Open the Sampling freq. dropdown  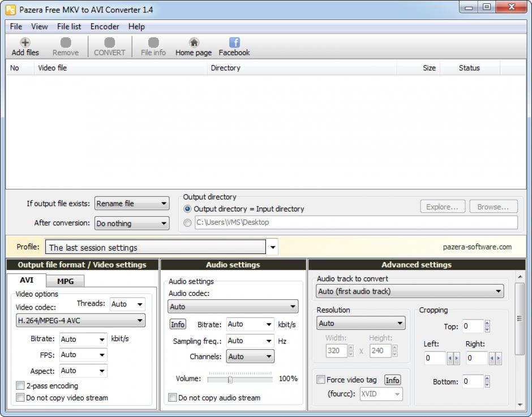point(250,341)
